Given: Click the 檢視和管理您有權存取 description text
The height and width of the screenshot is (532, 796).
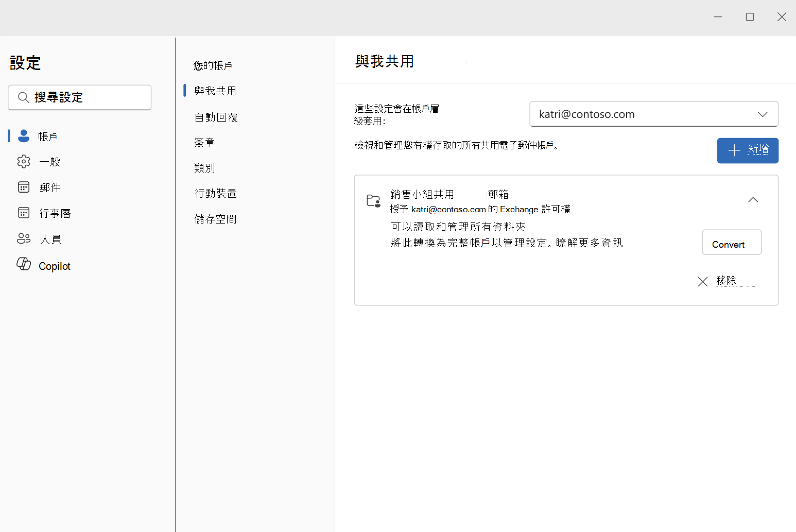Looking at the screenshot, I should click(457, 145).
